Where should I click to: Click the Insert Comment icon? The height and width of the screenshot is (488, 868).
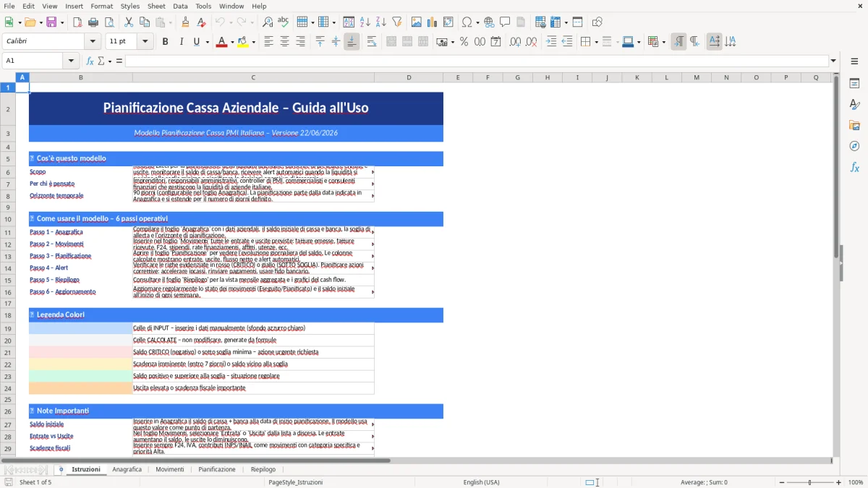pyautogui.click(x=505, y=22)
